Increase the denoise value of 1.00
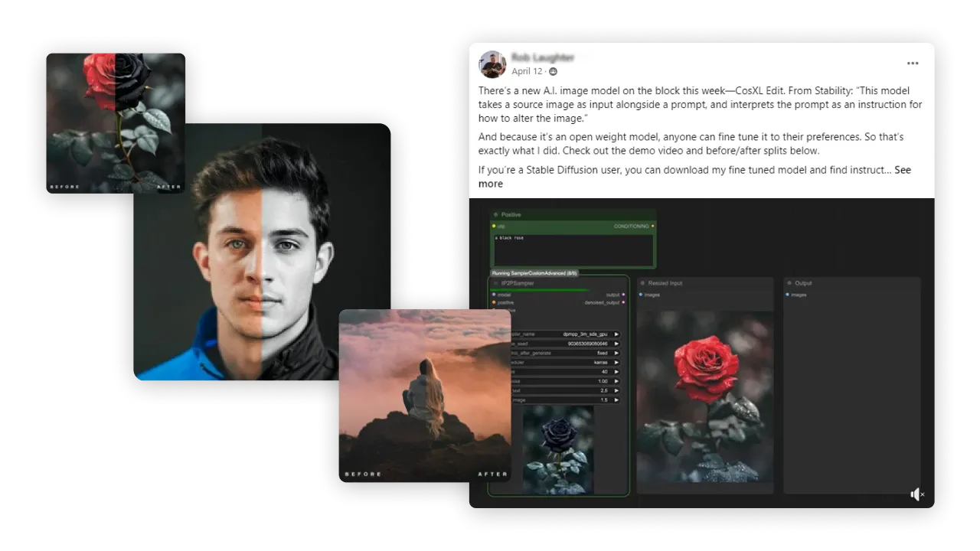Viewport: 980px width, 551px height. click(616, 381)
